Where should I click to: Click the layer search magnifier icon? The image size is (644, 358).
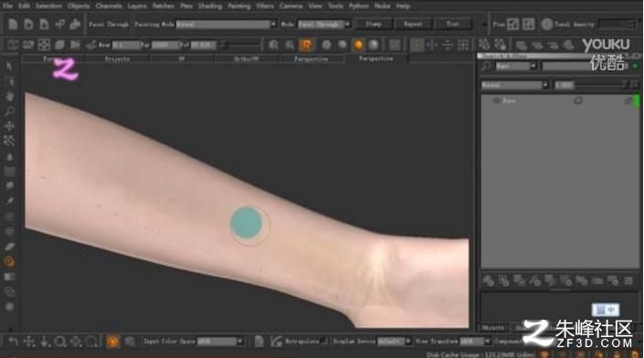coord(486,66)
